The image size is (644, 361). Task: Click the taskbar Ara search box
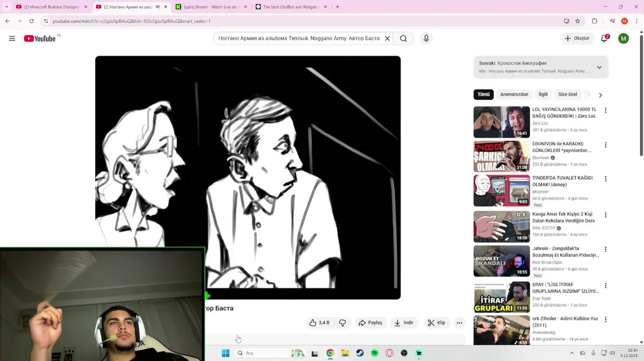(271, 353)
